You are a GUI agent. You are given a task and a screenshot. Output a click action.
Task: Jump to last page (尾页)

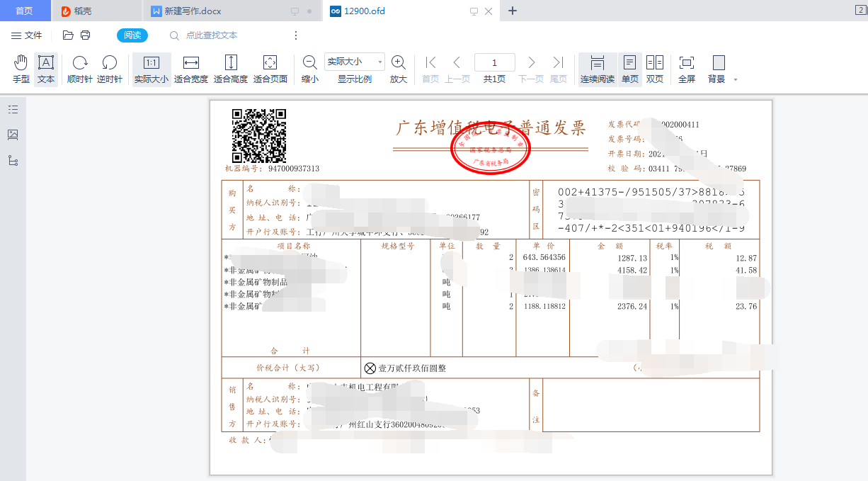pos(559,69)
